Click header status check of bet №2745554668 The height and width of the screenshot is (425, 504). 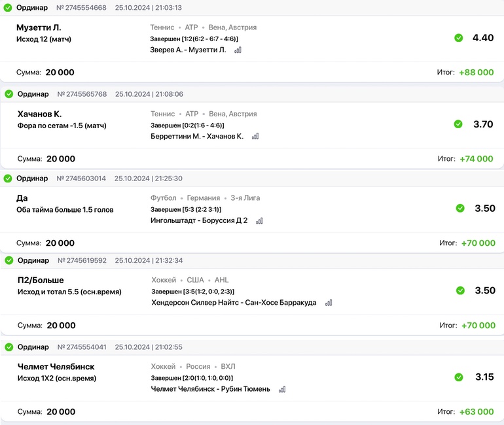9,8
